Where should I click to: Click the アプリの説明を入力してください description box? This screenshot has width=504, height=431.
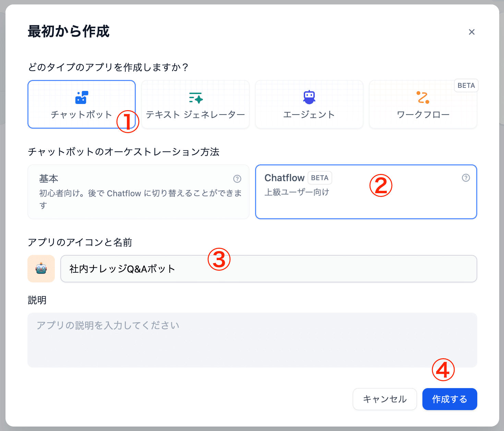(x=252, y=340)
